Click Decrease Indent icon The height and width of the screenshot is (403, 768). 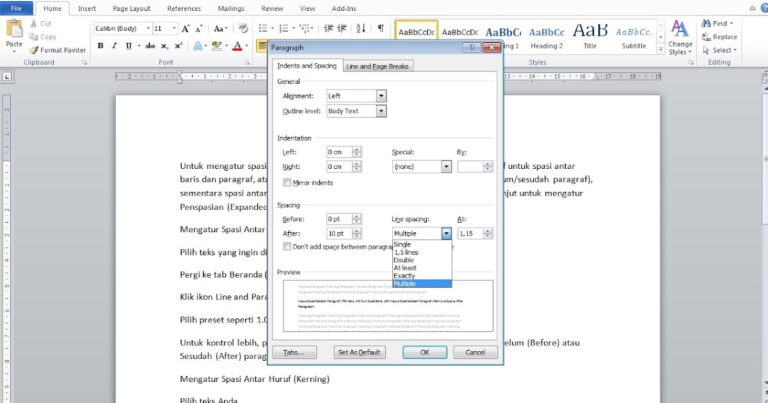pos(329,28)
